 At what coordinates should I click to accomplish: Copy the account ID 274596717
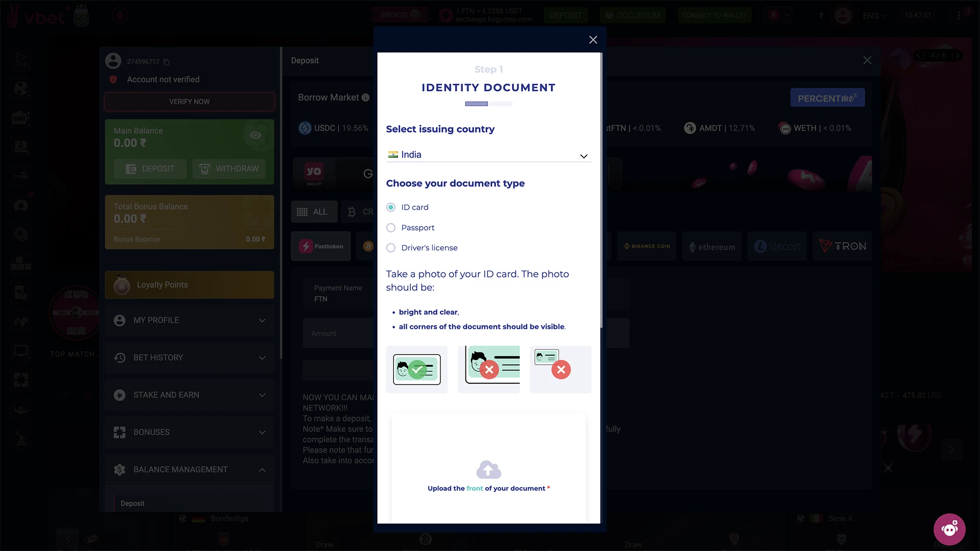point(166,62)
